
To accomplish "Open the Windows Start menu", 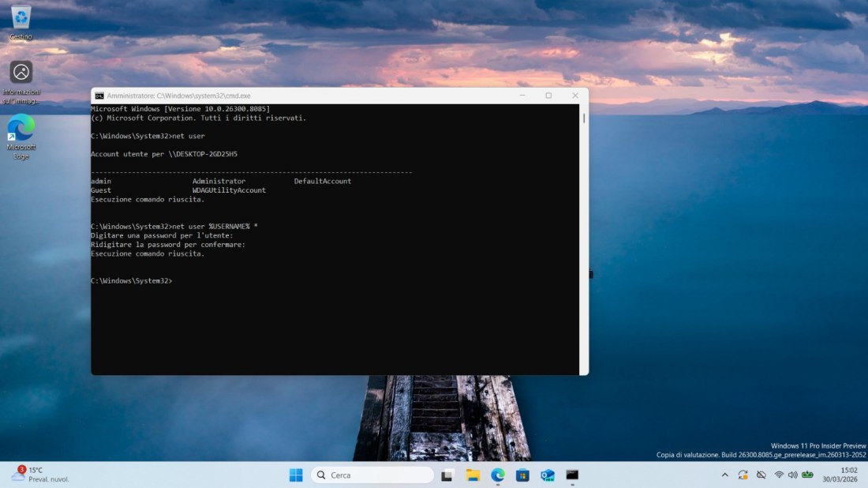I will [x=295, y=475].
